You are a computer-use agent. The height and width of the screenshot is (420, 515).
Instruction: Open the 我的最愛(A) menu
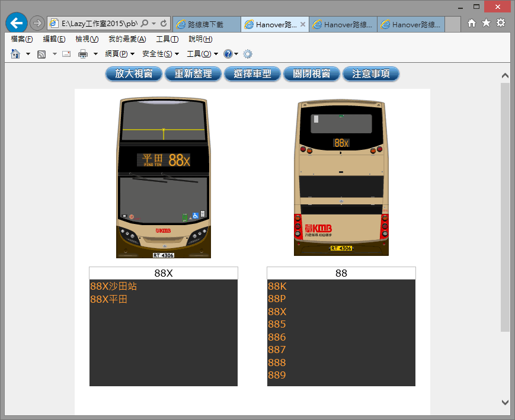127,39
